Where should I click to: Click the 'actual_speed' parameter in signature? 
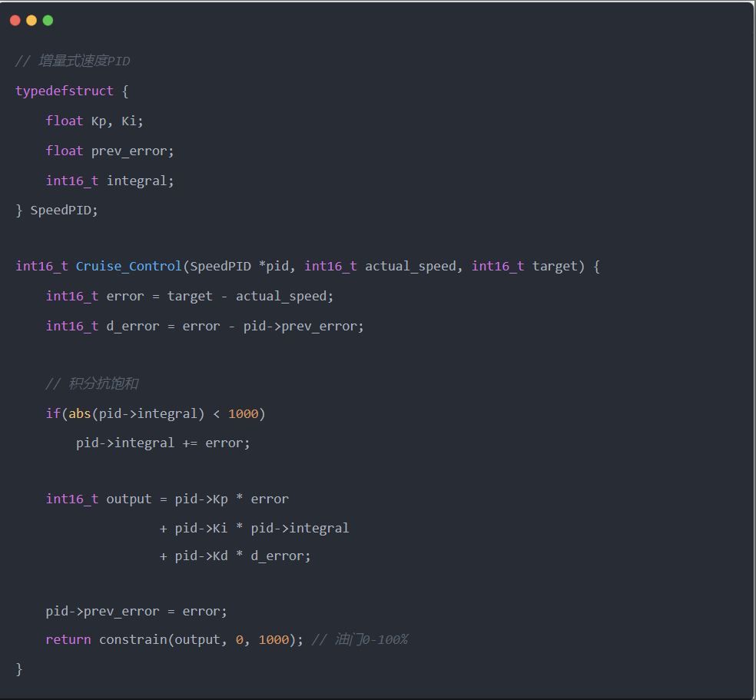coord(410,266)
